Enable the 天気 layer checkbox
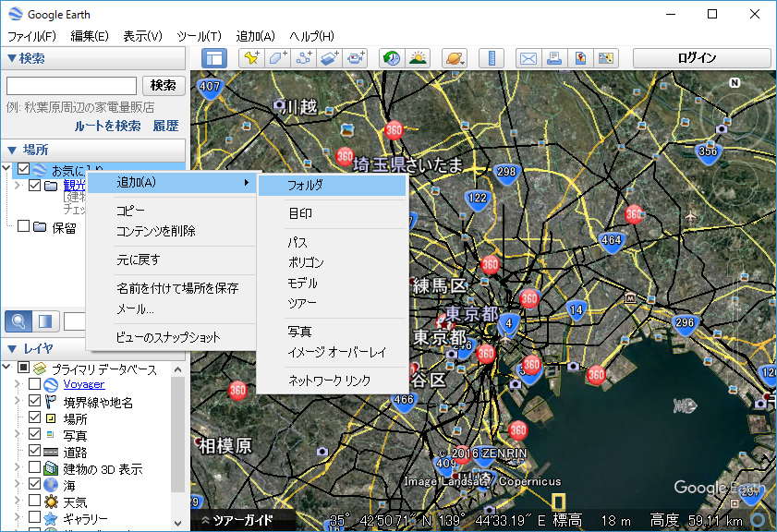Viewport: 777px width, 532px height. (x=35, y=501)
